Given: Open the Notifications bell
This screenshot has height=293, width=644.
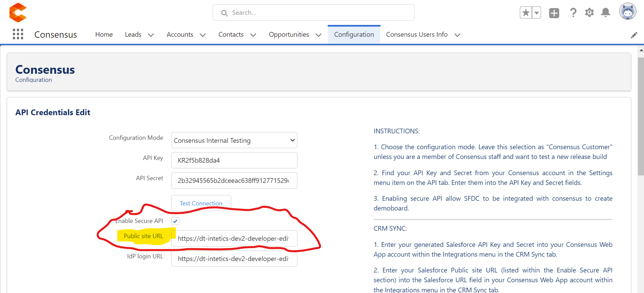Looking at the screenshot, I should coord(606,13).
